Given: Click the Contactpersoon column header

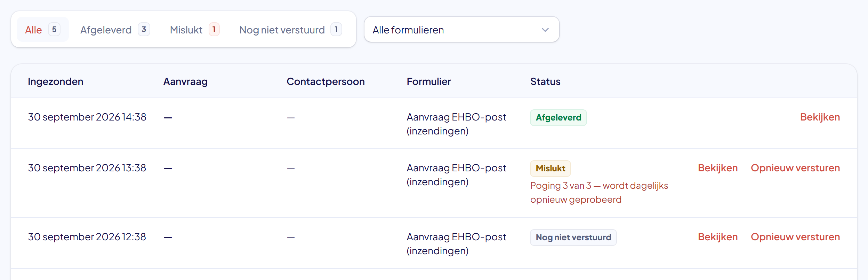Looking at the screenshot, I should (325, 81).
